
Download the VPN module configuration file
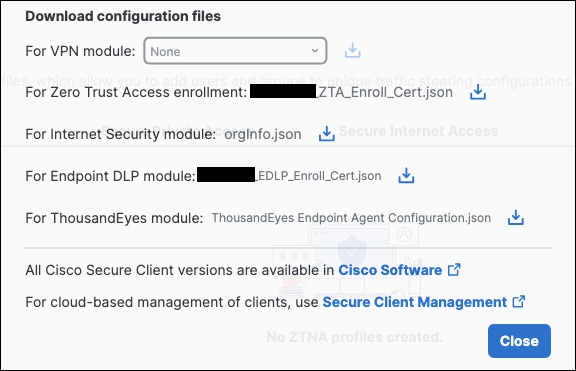(353, 51)
